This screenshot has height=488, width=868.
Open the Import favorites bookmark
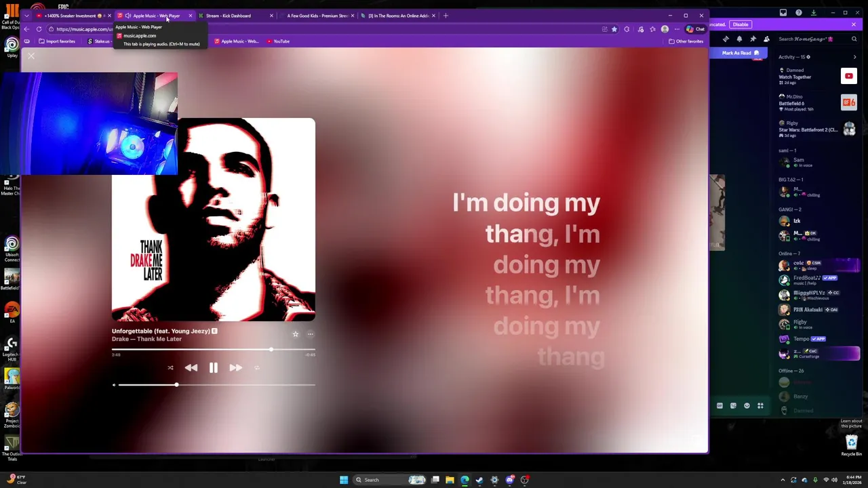57,41
